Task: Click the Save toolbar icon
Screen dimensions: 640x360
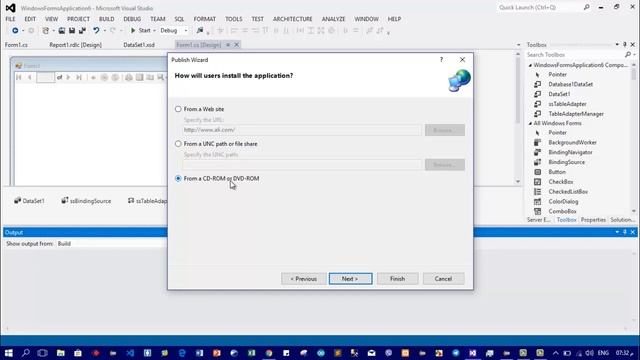Action: 72,31
